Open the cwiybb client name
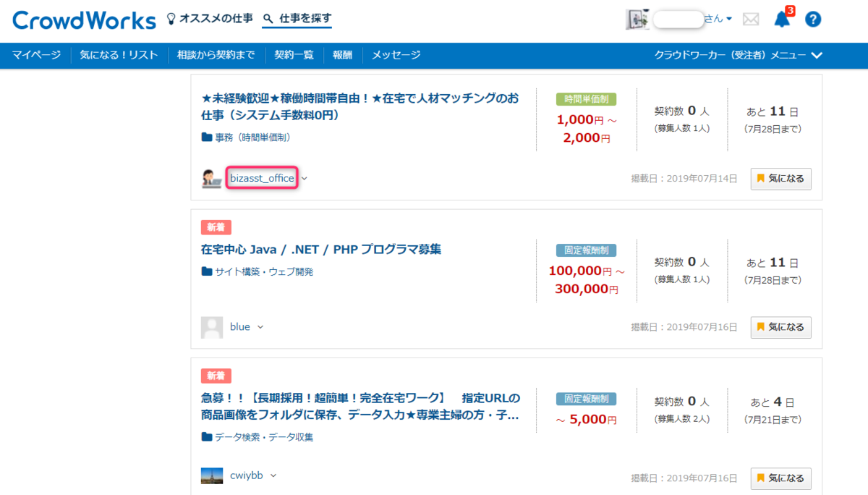Viewport: 868px width, 495px height. (x=246, y=475)
